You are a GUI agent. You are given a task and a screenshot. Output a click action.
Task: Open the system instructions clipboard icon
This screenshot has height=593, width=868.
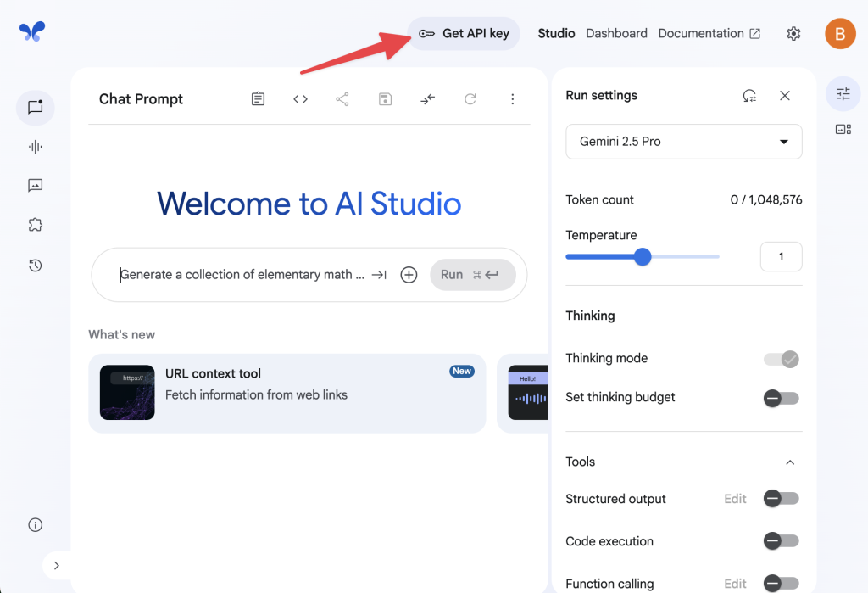[258, 98]
